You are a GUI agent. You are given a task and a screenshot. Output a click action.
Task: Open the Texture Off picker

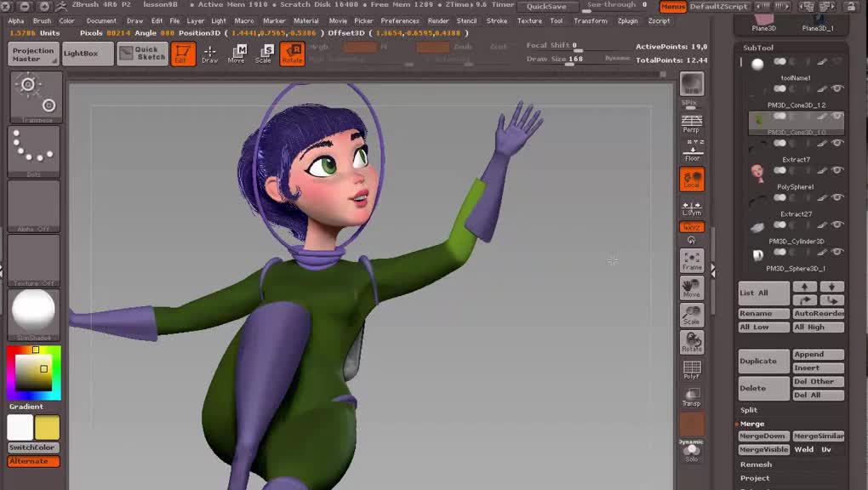pyautogui.click(x=34, y=260)
